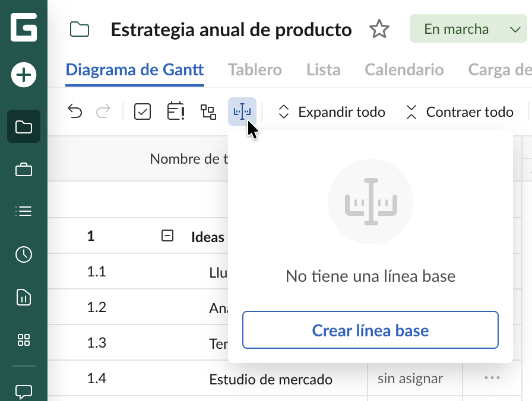Open the chat comments icon in sidebar
The height and width of the screenshot is (401, 532).
(24, 392)
